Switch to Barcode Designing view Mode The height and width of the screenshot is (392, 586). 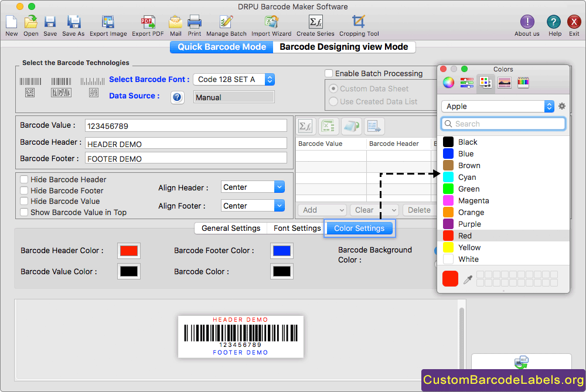pyautogui.click(x=344, y=47)
